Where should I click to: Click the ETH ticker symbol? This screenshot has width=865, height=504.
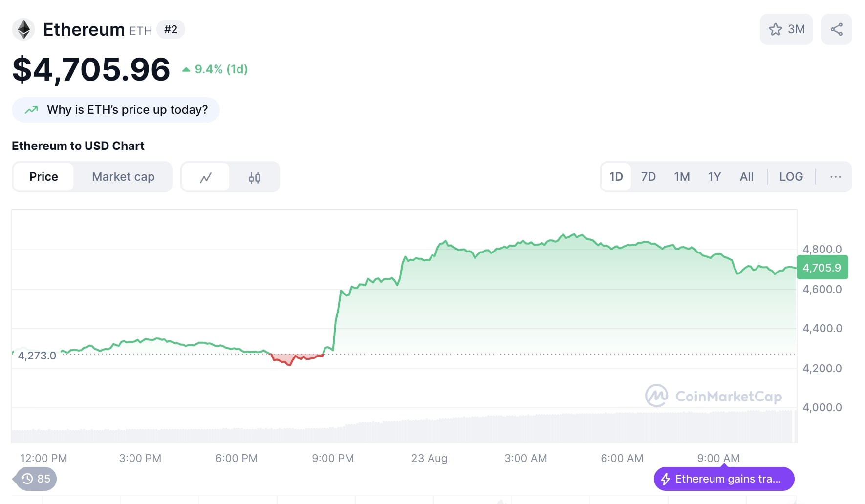tap(141, 31)
